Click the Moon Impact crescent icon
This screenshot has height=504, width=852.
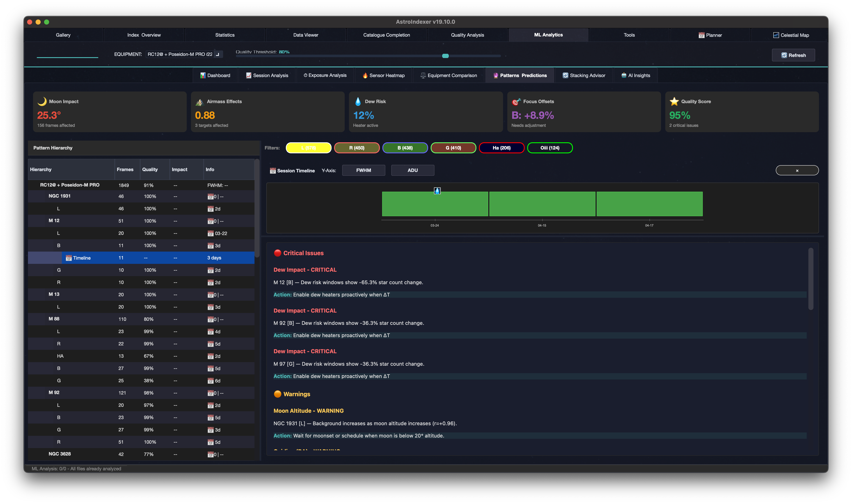[42, 101]
